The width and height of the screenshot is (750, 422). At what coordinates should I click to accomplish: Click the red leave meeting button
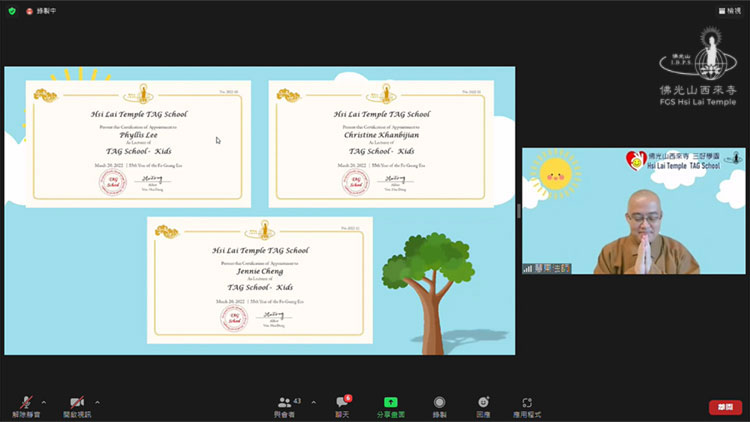(725, 407)
